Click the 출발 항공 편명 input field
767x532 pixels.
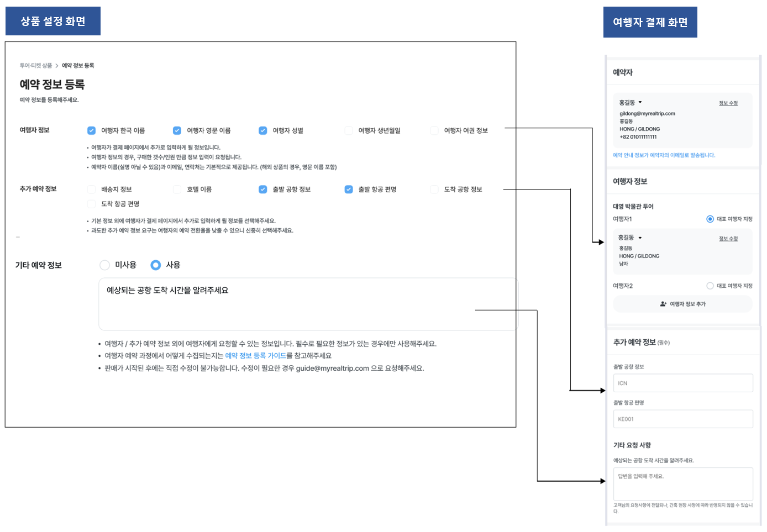[682, 419]
